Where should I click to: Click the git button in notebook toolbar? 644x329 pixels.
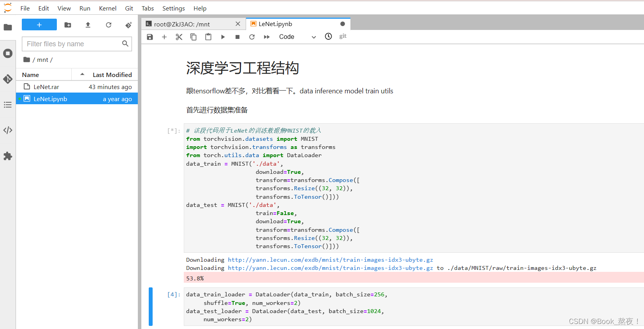pos(343,36)
